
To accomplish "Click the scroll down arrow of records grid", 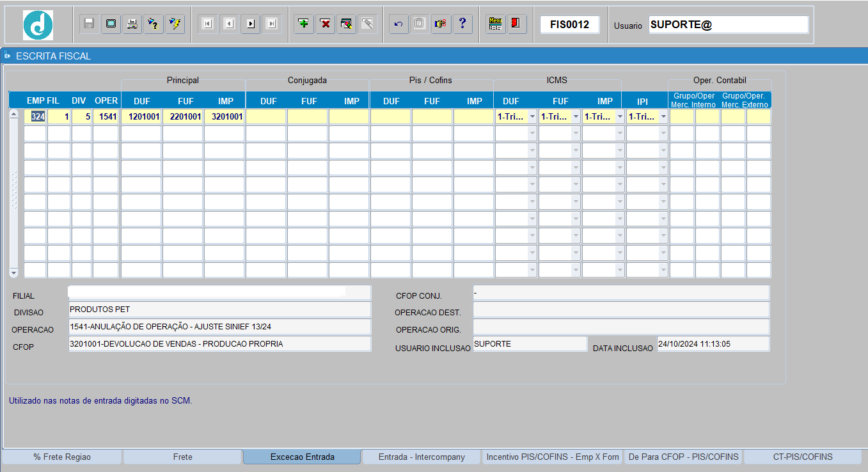I will coord(14,272).
